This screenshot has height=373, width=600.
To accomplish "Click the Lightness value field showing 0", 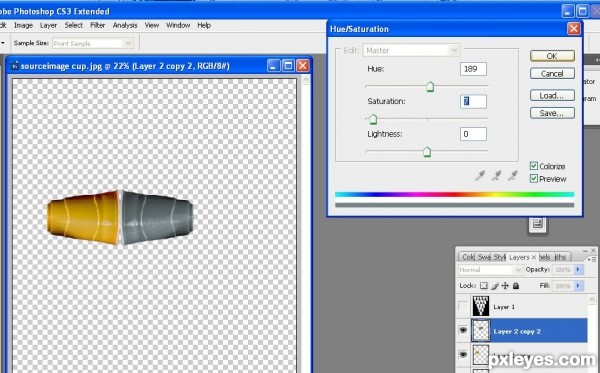I will coord(473,134).
